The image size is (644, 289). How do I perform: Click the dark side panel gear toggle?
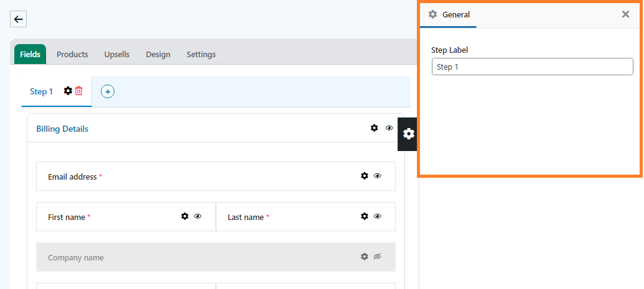[408, 134]
